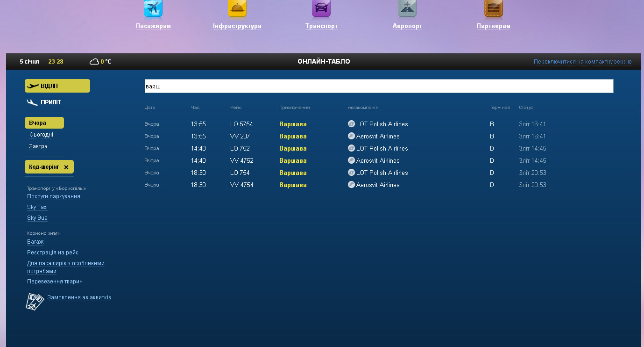
Task: Click the airplane icon above Пасажирам
Action: 153,8
